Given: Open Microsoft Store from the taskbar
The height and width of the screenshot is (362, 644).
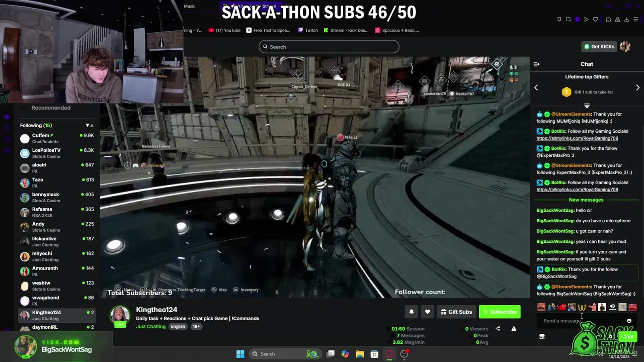Looking at the screenshot, I should (x=374, y=354).
